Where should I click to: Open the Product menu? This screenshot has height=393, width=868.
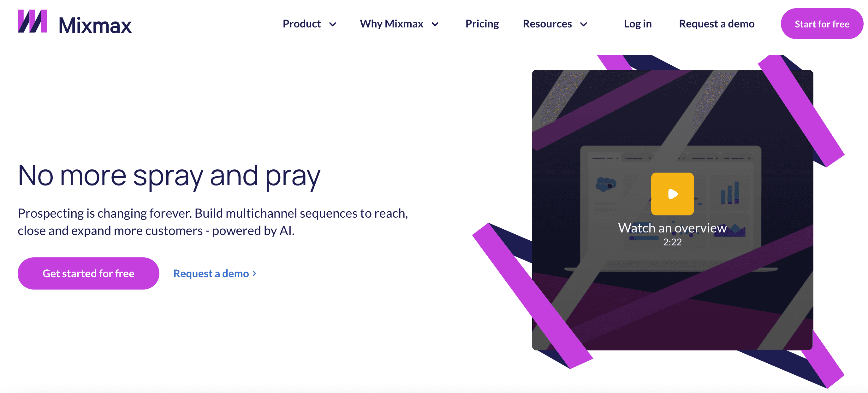301,24
